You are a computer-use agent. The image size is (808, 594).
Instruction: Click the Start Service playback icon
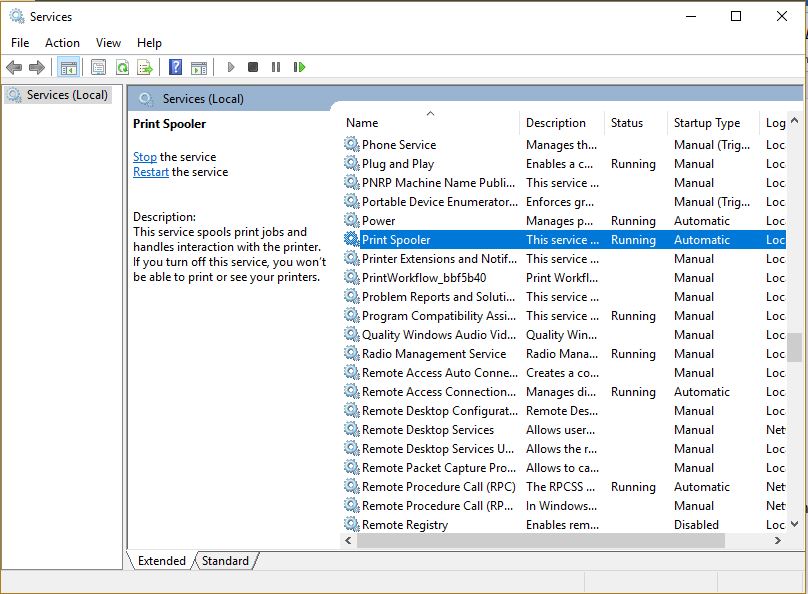tap(229, 67)
